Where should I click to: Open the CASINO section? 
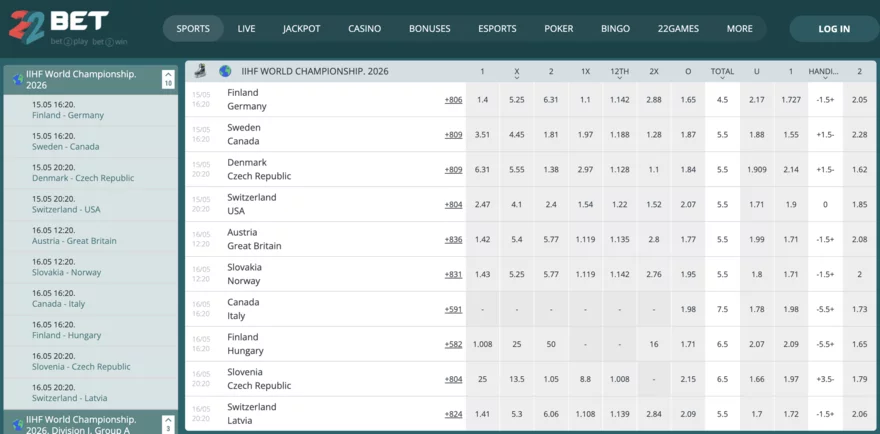pos(364,29)
